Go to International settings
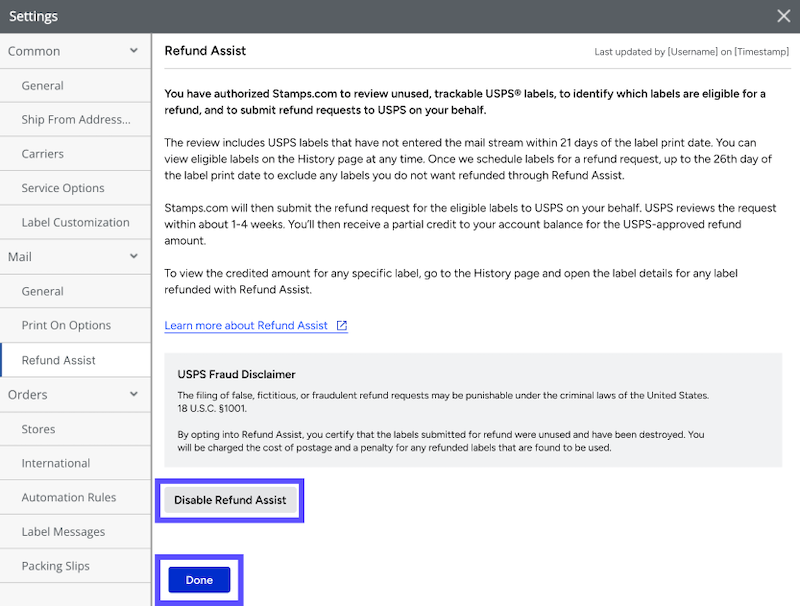Image resolution: width=800 pixels, height=606 pixels. pos(76,463)
